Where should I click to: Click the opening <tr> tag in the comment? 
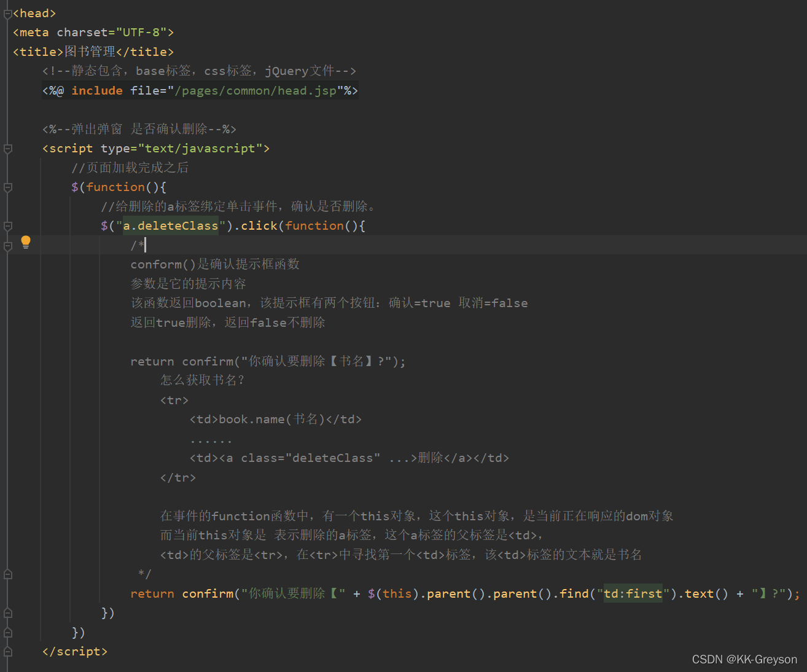coord(174,400)
